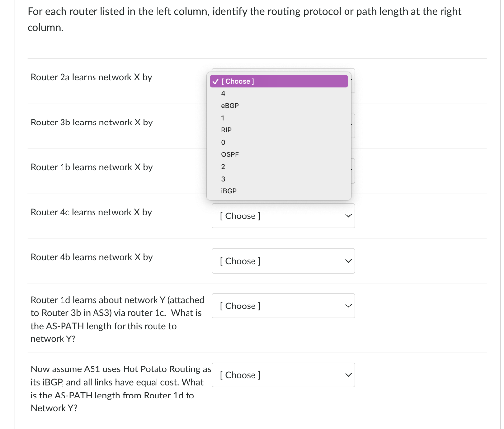Open the Router 4c answer dropdown
The image size is (504, 429).
[x=283, y=216]
